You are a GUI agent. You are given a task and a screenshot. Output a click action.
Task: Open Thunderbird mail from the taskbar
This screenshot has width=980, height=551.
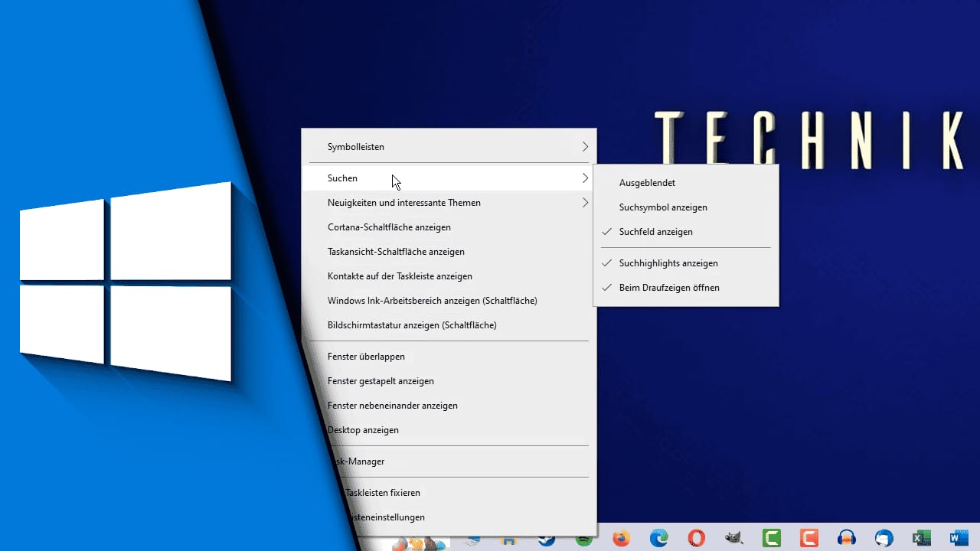point(884,538)
